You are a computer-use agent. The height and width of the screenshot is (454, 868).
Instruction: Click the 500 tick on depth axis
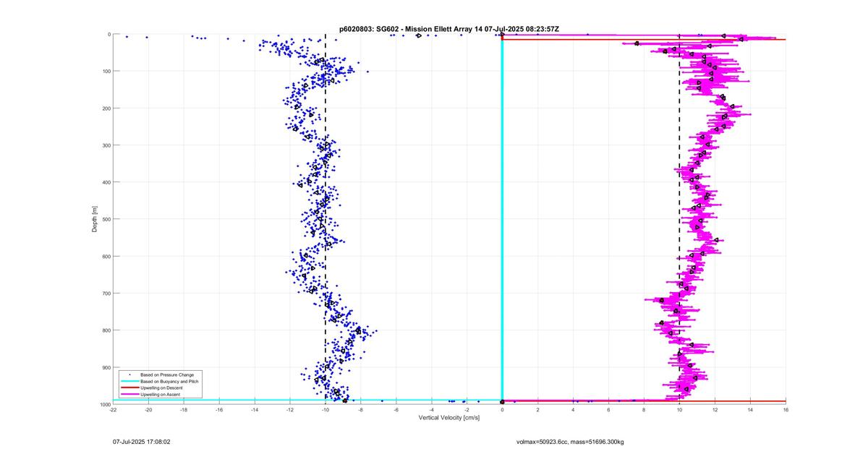[x=106, y=219]
